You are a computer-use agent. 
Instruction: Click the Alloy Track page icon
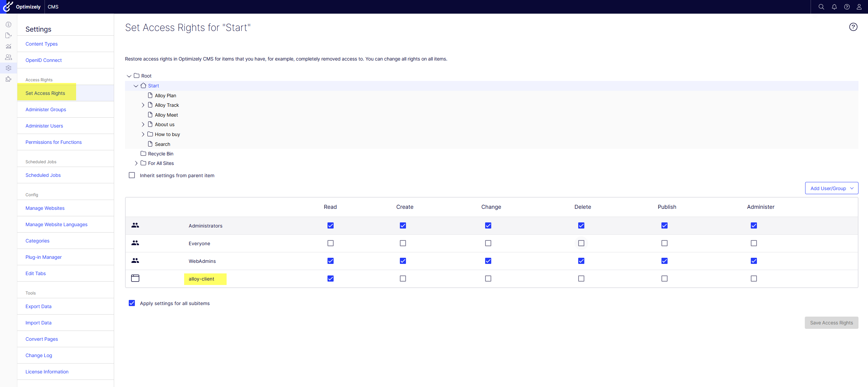(150, 105)
